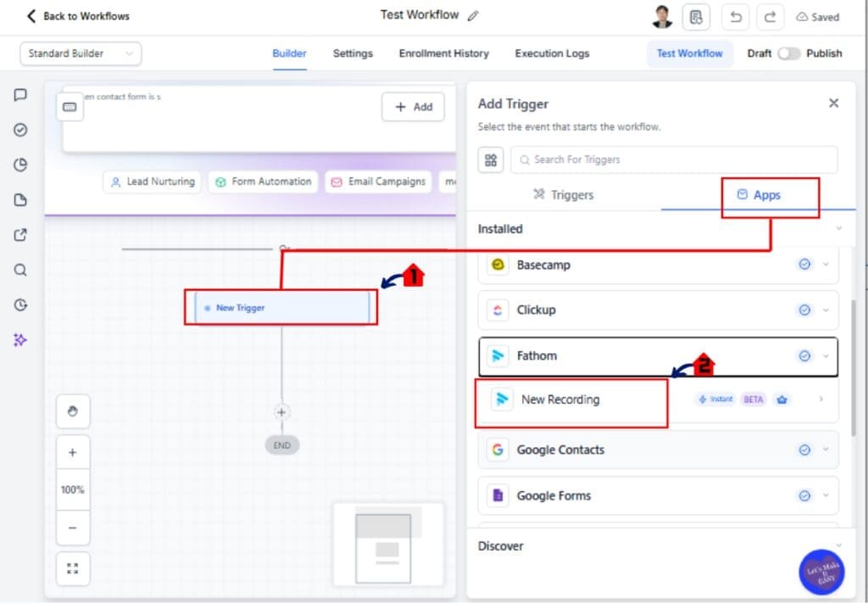Expand the Basecamp app row chevron
This screenshot has width=868, height=615.
coord(826,265)
